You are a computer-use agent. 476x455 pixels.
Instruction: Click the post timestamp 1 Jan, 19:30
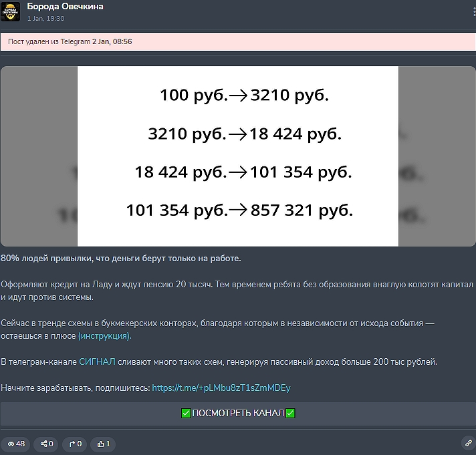coord(45,18)
